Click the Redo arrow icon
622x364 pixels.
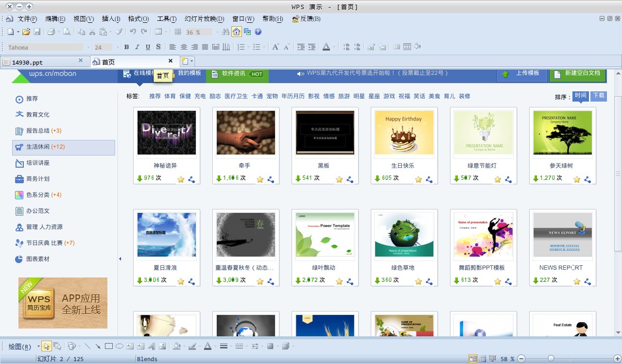144,32
